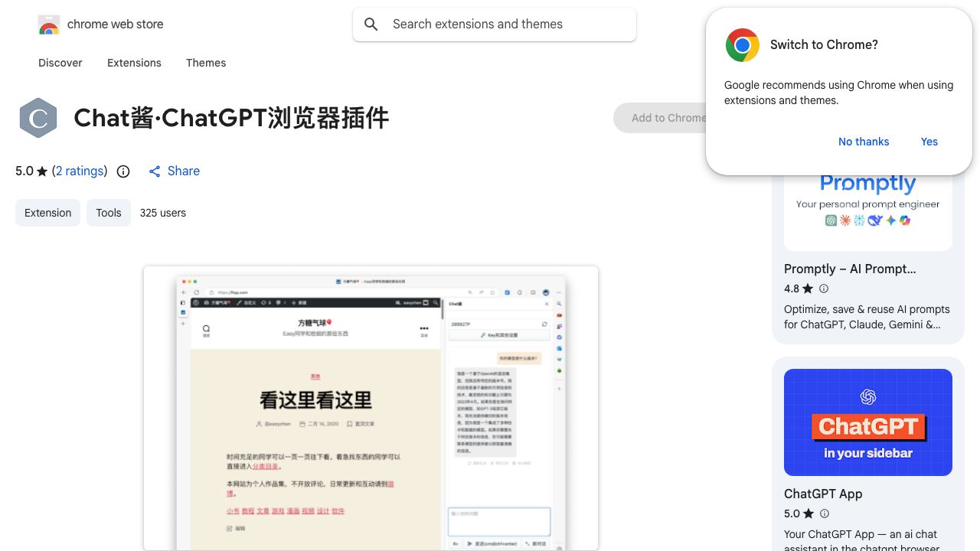The width and height of the screenshot is (980, 551).
Task: Open ChatGPT in your sidebar thumbnail
Action: click(x=868, y=422)
